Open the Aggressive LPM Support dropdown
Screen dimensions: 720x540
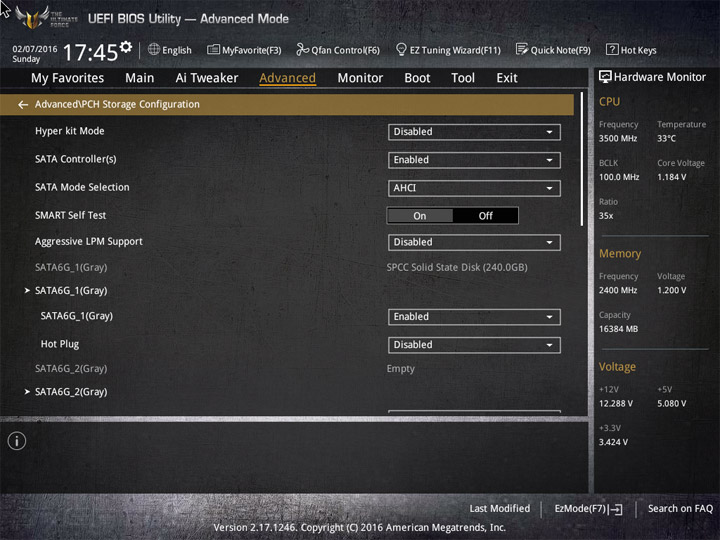(x=474, y=242)
